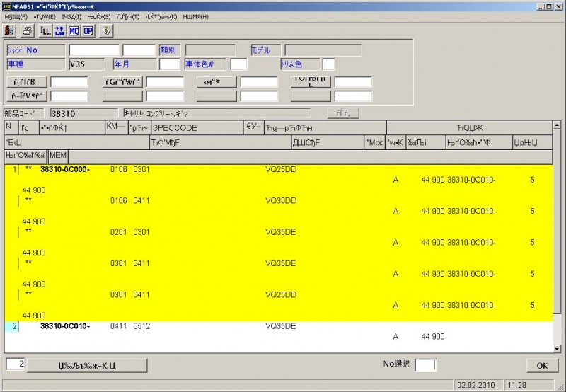Open the (F) menu in menu bar

[x=16, y=16]
